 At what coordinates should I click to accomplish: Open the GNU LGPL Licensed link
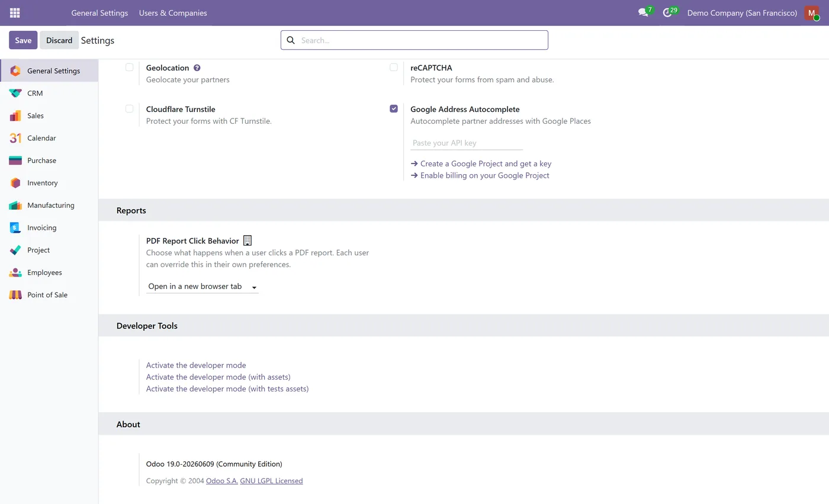coord(271,481)
